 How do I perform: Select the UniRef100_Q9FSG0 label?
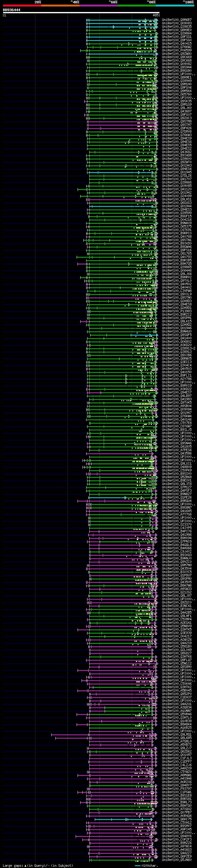[x=177, y=40]
